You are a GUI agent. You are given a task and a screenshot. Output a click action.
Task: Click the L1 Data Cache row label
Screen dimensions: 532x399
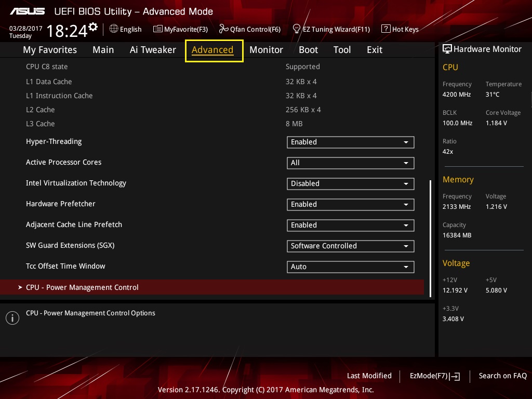click(x=49, y=82)
